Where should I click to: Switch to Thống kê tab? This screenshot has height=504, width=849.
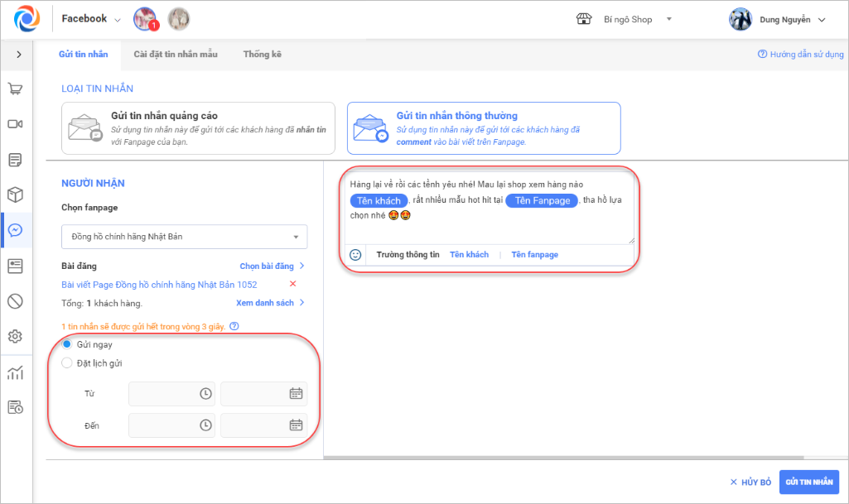262,54
